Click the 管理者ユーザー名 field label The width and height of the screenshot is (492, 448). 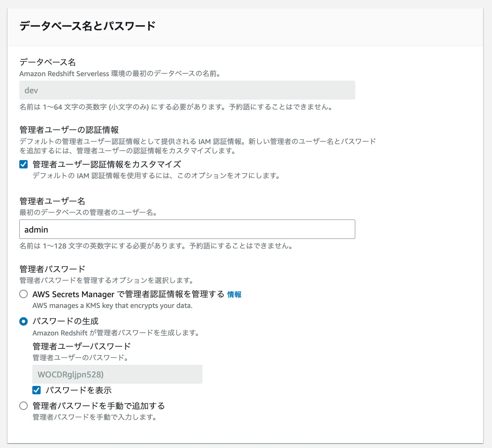pyautogui.click(x=52, y=201)
